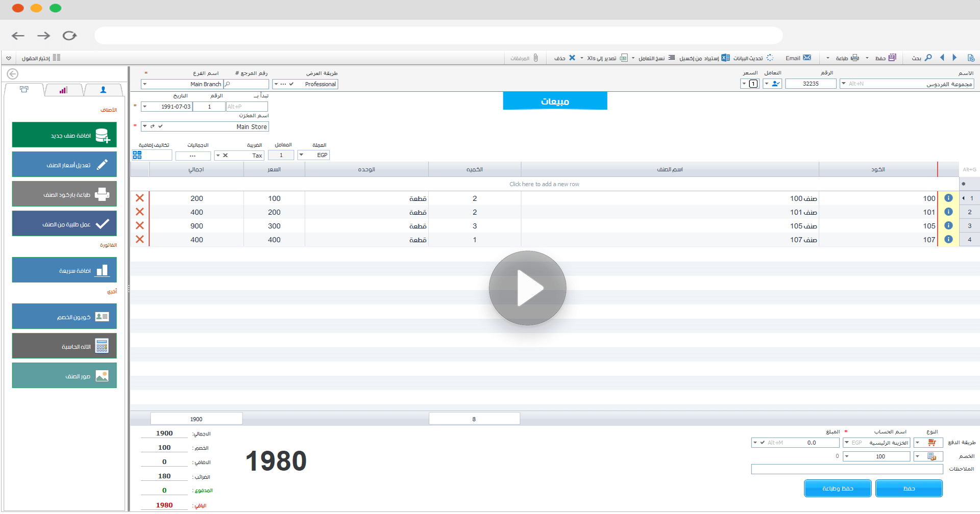Open the customer name dropdown
This screenshot has width=980, height=514.
tap(844, 84)
